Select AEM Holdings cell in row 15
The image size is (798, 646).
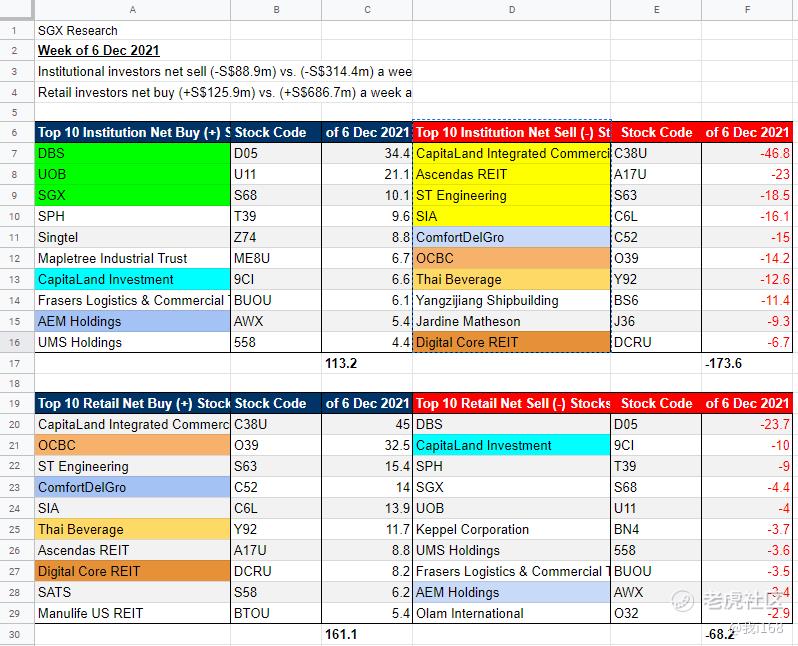(x=132, y=321)
